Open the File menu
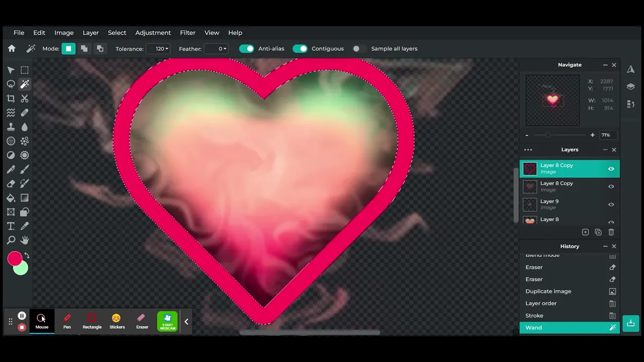 point(19,33)
